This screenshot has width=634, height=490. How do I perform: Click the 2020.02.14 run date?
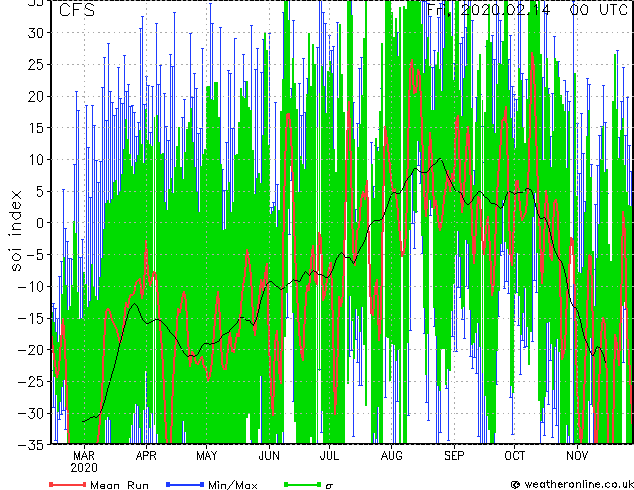[505, 10]
